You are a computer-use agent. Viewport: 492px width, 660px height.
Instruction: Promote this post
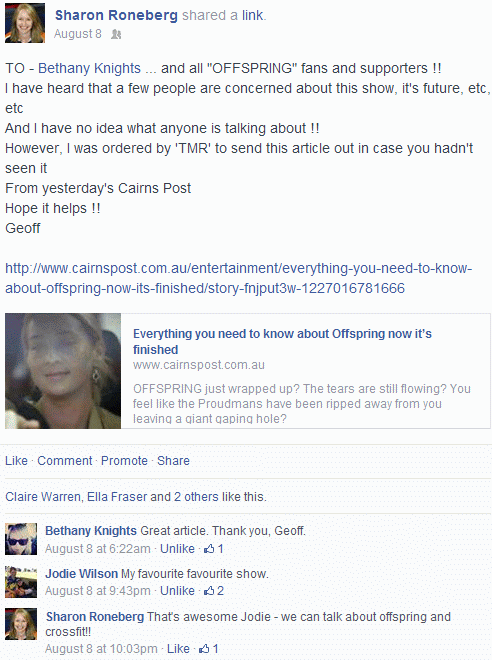[x=124, y=460]
